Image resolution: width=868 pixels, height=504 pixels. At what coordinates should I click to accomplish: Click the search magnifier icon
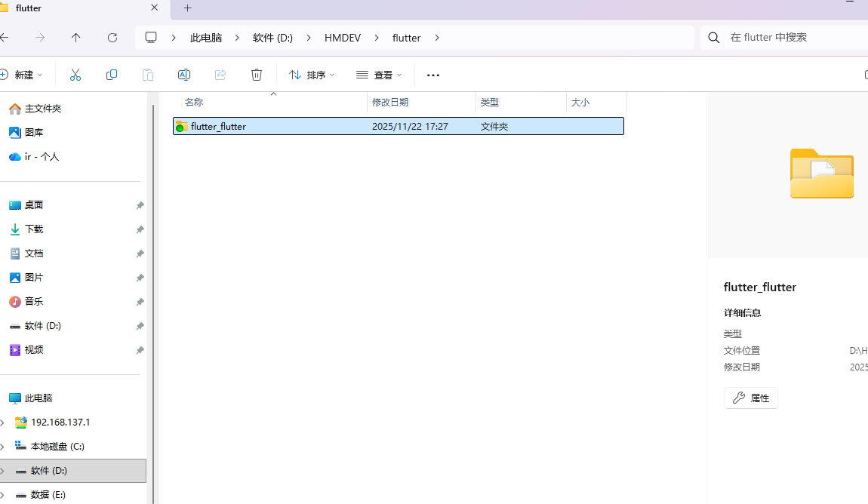[x=714, y=38]
